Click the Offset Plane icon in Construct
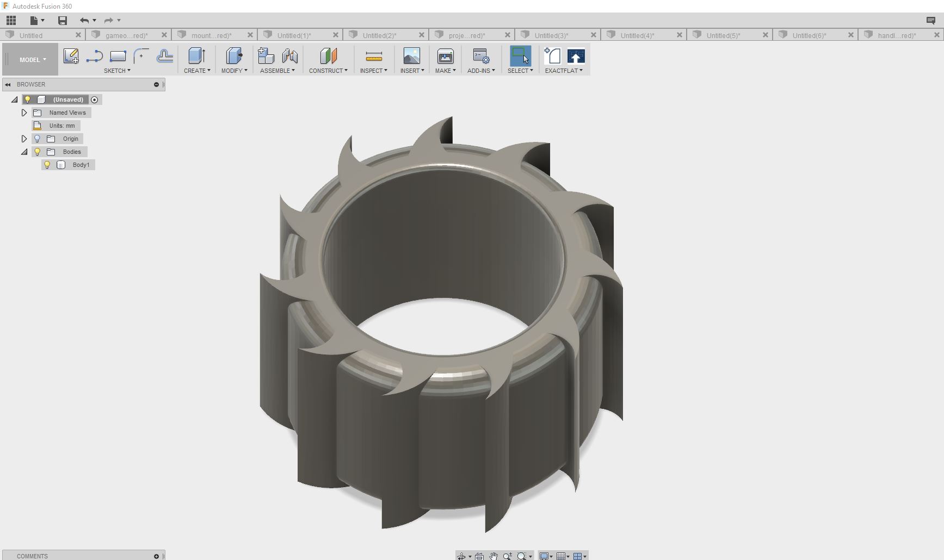The width and height of the screenshot is (944, 560). [328, 56]
